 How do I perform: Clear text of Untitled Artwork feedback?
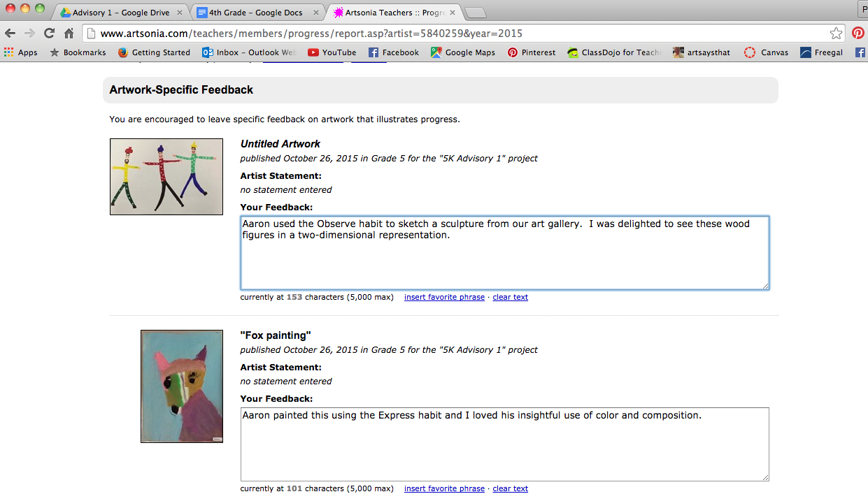(x=510, y=297)
